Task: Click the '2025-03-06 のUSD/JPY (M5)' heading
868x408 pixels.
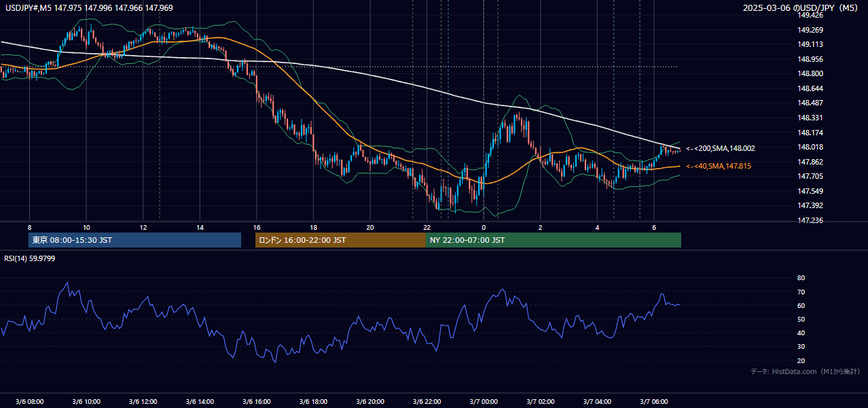Action: [801, 8]
